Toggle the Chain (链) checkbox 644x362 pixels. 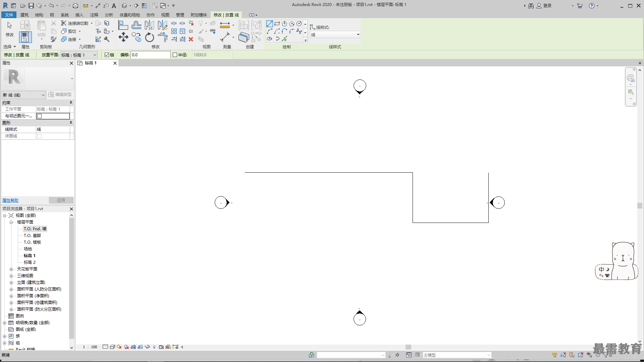107,55
